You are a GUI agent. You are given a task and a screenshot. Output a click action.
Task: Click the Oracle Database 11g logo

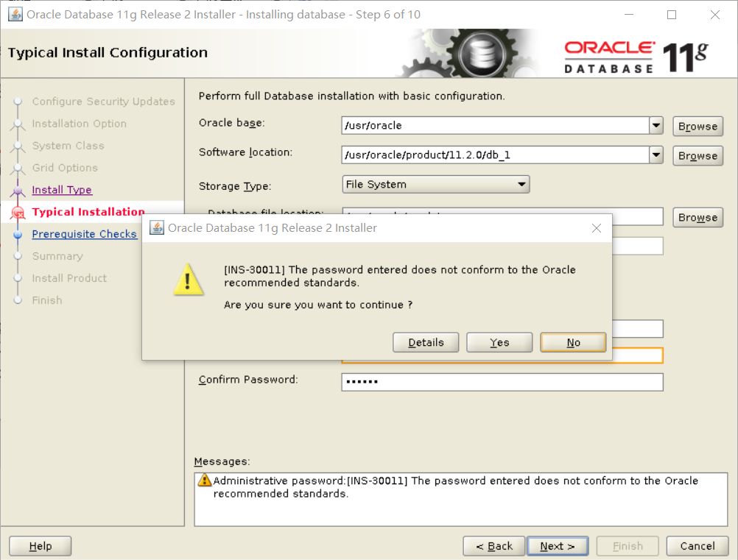click(x=636, y=57)
